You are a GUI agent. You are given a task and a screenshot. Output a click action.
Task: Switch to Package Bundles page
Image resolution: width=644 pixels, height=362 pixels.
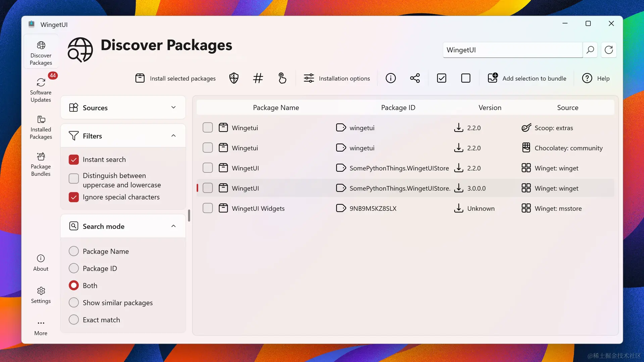[x=41, y=164]
